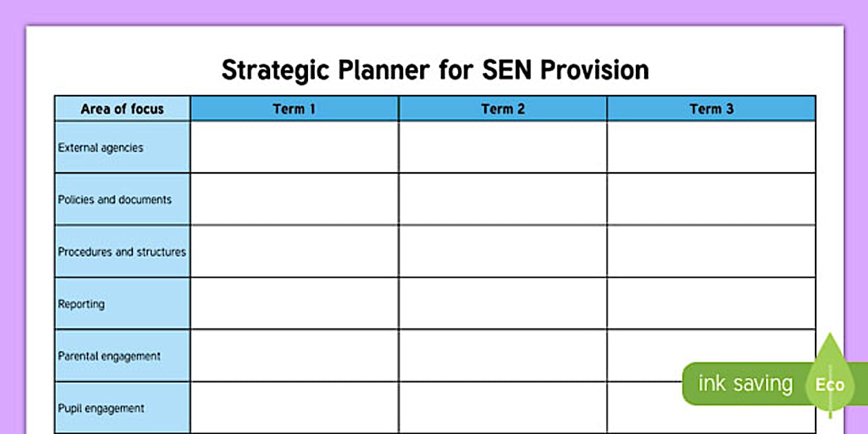868x434 pixels.
Task: Select the Term 1 column header
Action: tap(294, 109)
